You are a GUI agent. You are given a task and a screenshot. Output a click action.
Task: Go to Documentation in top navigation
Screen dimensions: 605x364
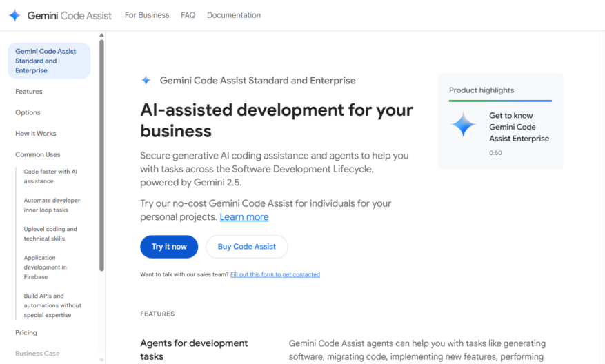(234, 15)
